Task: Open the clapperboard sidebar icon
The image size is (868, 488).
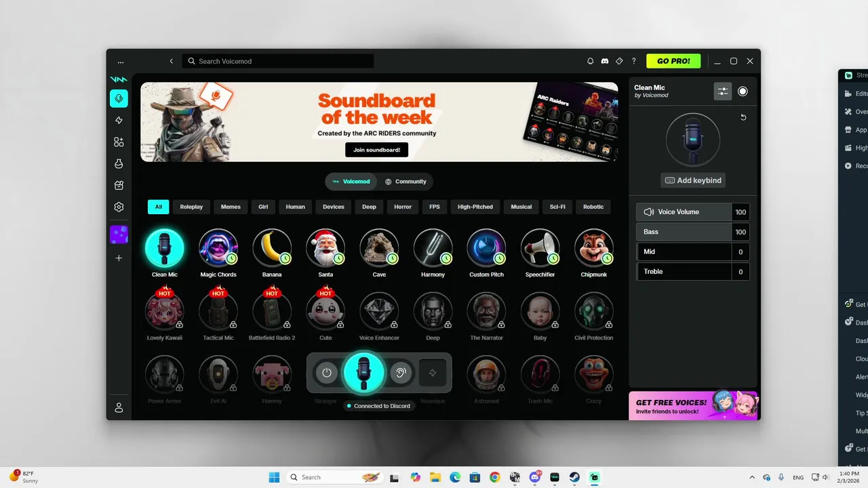Action: point(119,185)
